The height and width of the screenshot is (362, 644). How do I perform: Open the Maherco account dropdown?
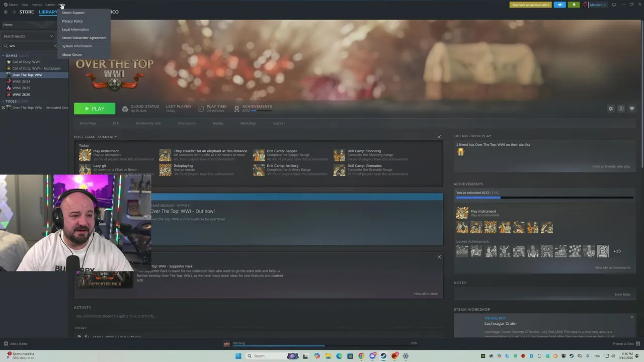[x=598, y=5]
